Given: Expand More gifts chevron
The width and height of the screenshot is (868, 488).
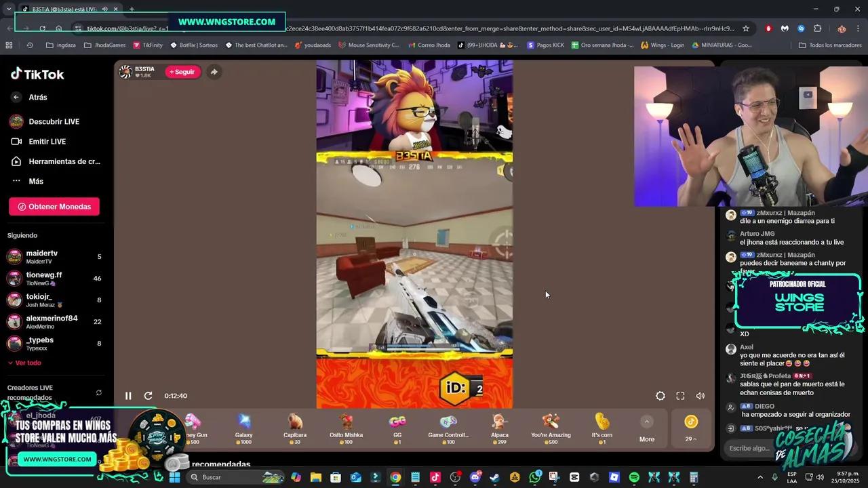Looking at the screenshot, I should click(x=646, y=422).
